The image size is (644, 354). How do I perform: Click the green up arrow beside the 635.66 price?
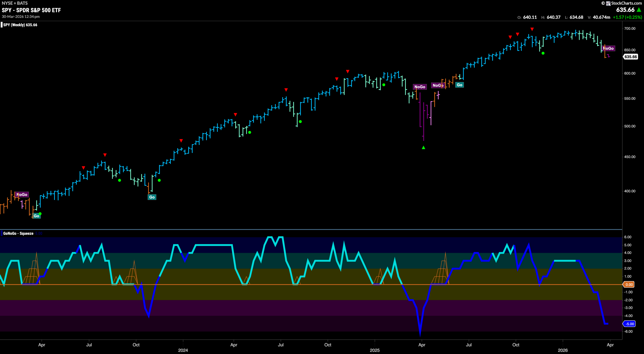point(639,10)
